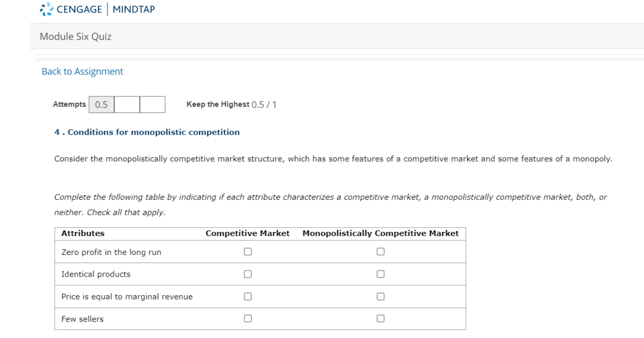Click the Competitive Market column header

click(248, 233)
